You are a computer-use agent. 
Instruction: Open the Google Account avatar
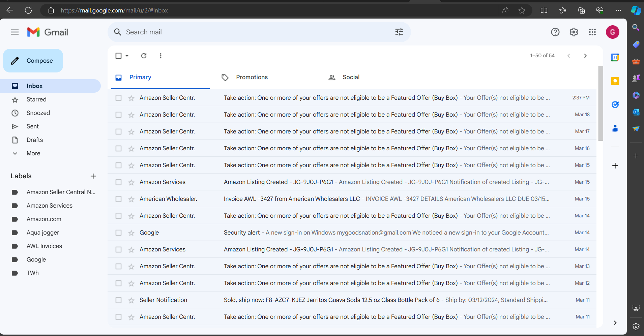point(613,32)
